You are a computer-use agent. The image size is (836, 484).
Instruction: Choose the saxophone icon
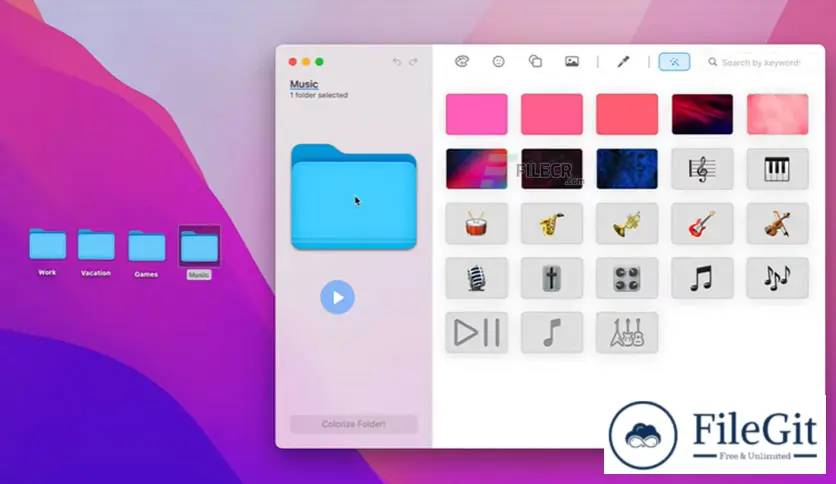pyautogui.click(x=551, y=224)
